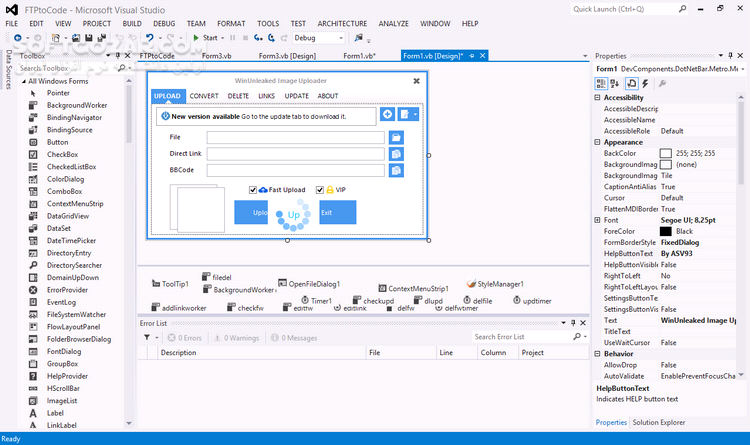
Task: Toggle the VIP checkbox
Action: (x=320, y=190)
